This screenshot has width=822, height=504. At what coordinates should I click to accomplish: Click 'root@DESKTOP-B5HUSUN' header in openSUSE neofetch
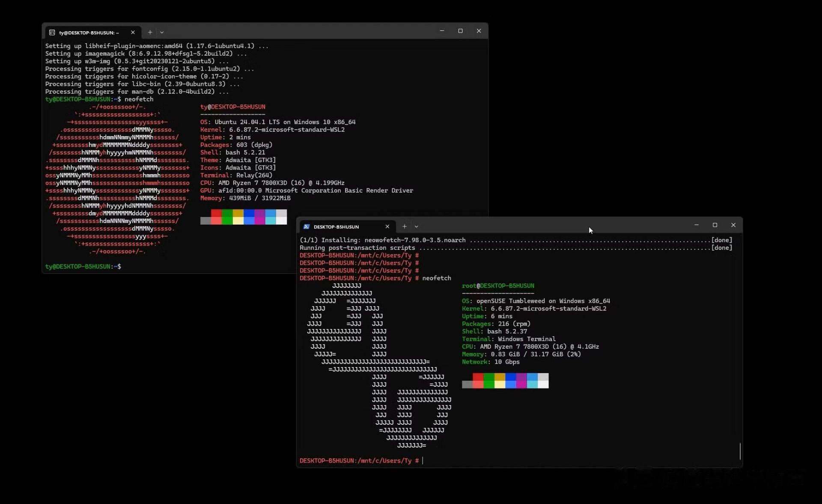click(498, 286)
